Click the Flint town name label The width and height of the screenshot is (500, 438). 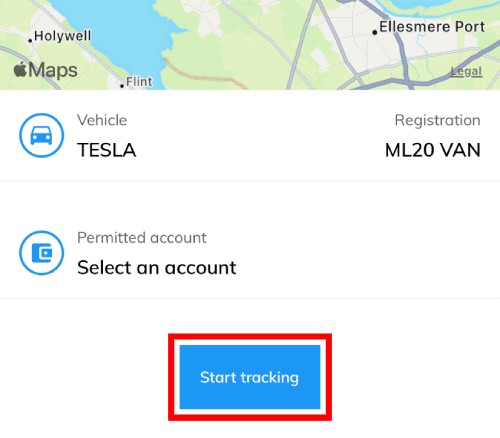pyautogui.click(x=139, y=82)
